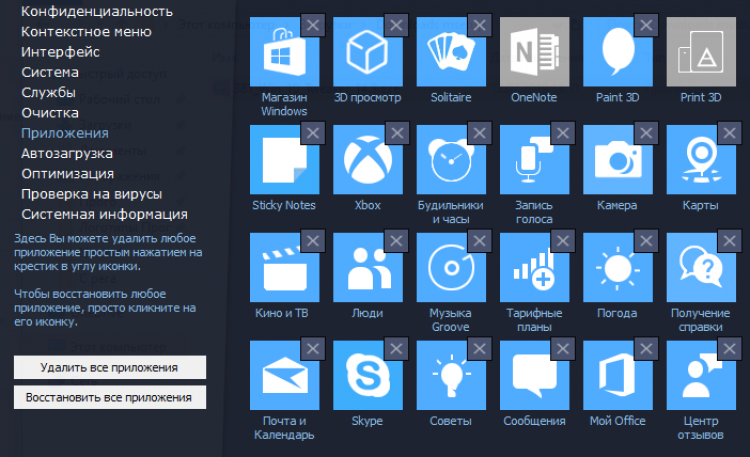This screenshot has width=750, height=457.
Task: Remove Paint 3D using its X
Action: [x=646, y=25]
